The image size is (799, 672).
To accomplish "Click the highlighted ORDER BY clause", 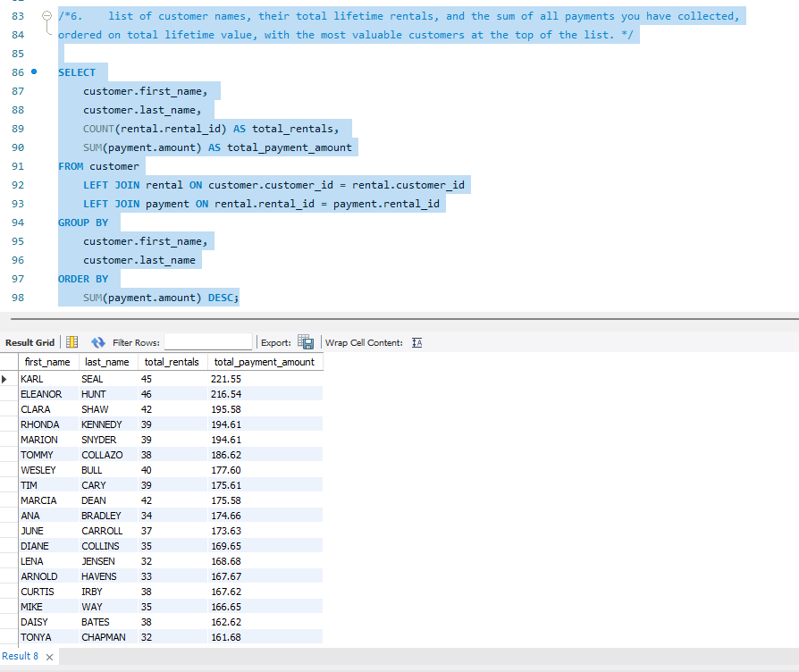I will pos(84,279).
